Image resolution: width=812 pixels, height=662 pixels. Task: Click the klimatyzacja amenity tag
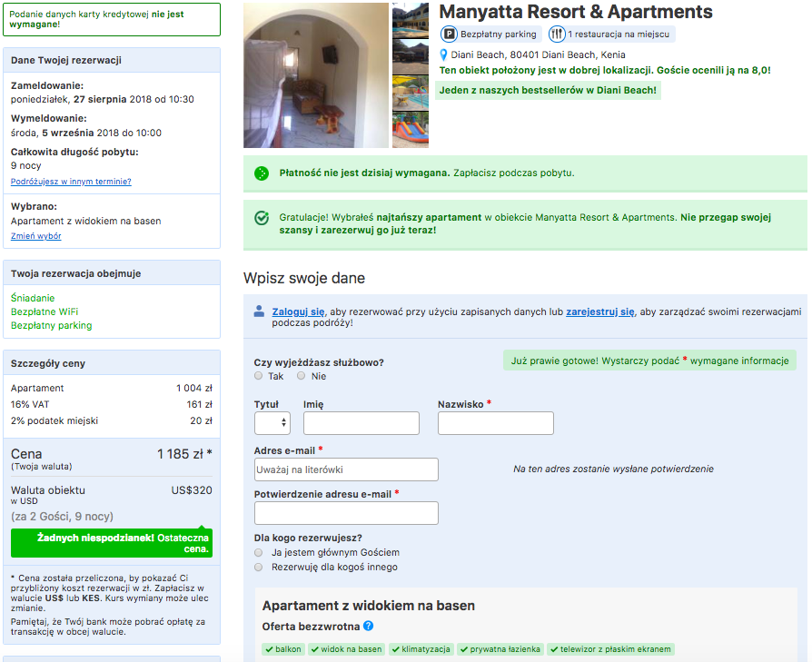[421, 649]
